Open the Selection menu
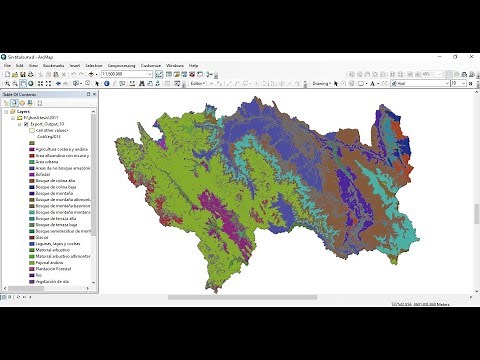Viewport: 480px width, 360px height. [x=94, y=66]
